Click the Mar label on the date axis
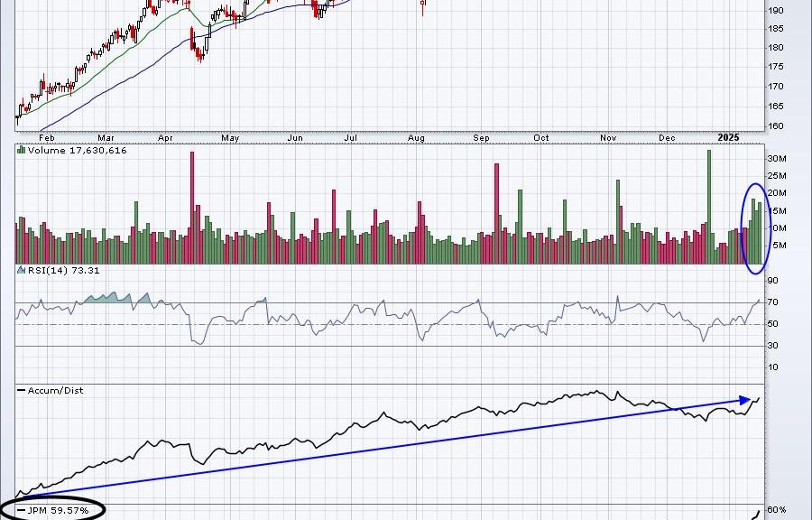The height and width of the screenshot is (520, 812). (106, 138)
